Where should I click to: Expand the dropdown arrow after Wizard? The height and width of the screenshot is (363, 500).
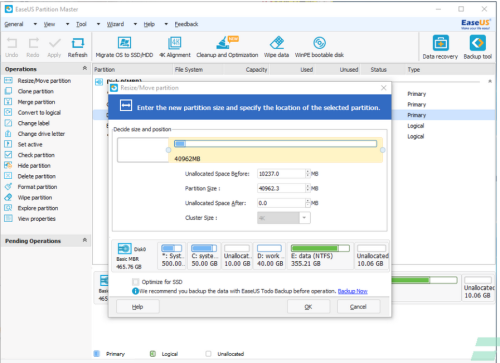[x=135, y=24]
